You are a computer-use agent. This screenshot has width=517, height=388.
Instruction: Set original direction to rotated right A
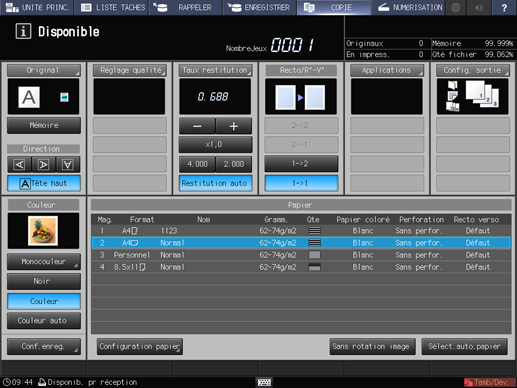pos(43,164)
